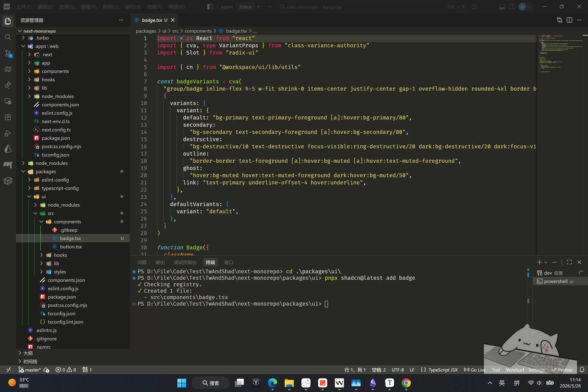Click the new terminal plus icon

[539, 262]
